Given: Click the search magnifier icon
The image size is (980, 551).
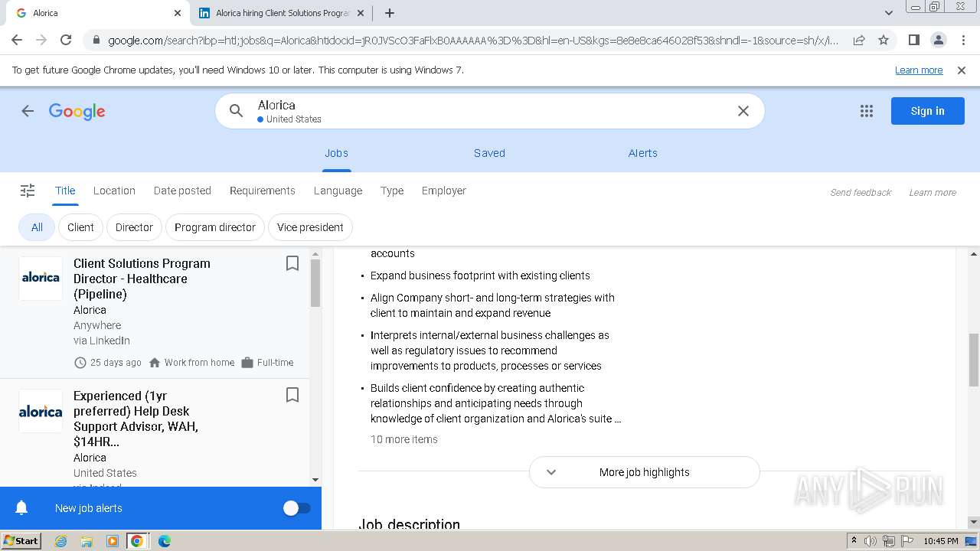Looking at the screenshot, I should [x=237, y=111].
